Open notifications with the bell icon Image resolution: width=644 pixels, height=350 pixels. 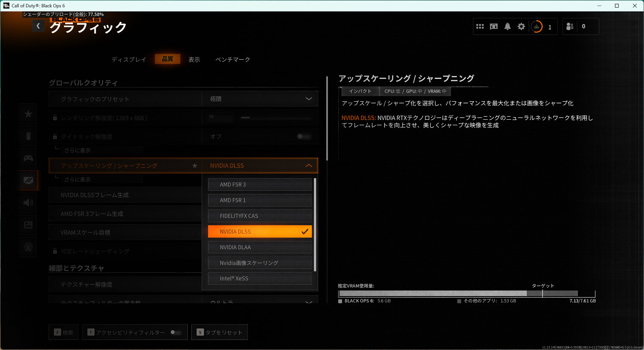(507, 27)
